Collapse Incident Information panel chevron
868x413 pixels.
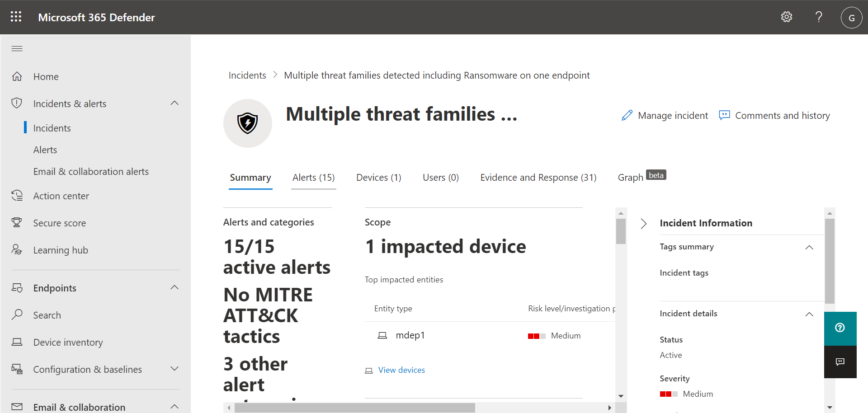(x=644, y=223)
